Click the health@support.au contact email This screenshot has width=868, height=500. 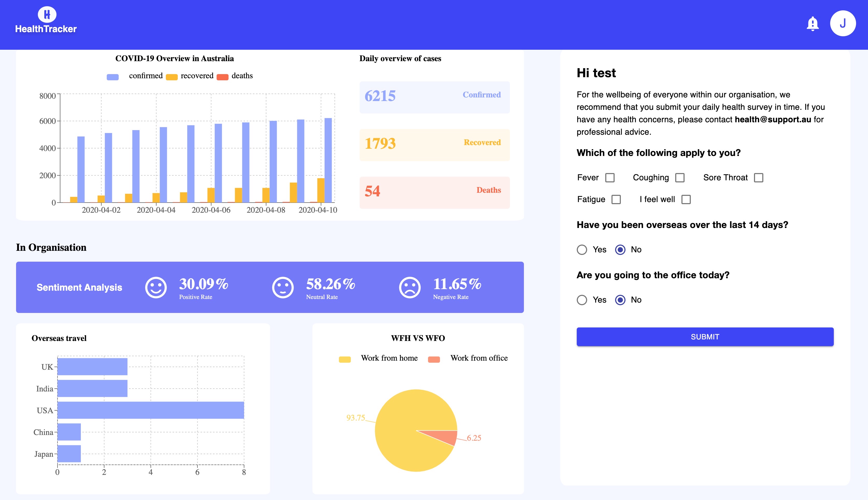pyautogui.click(x=773, y=119)
